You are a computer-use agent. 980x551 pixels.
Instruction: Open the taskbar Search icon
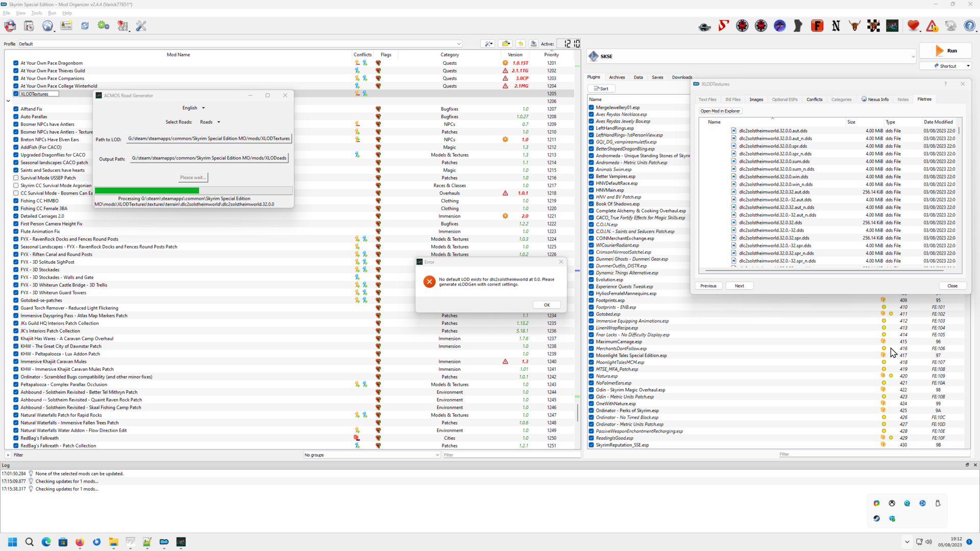[30, 542]
